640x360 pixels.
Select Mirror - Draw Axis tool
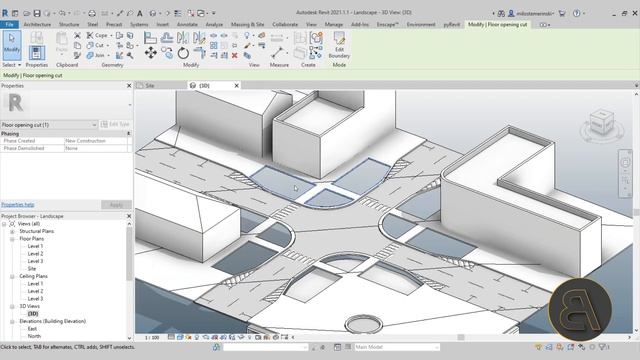199,38
